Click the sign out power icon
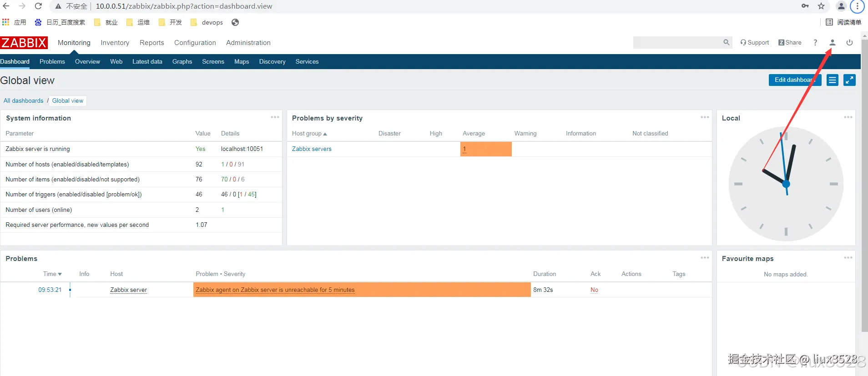Screen dimensions: 868x376 (849, 42)
